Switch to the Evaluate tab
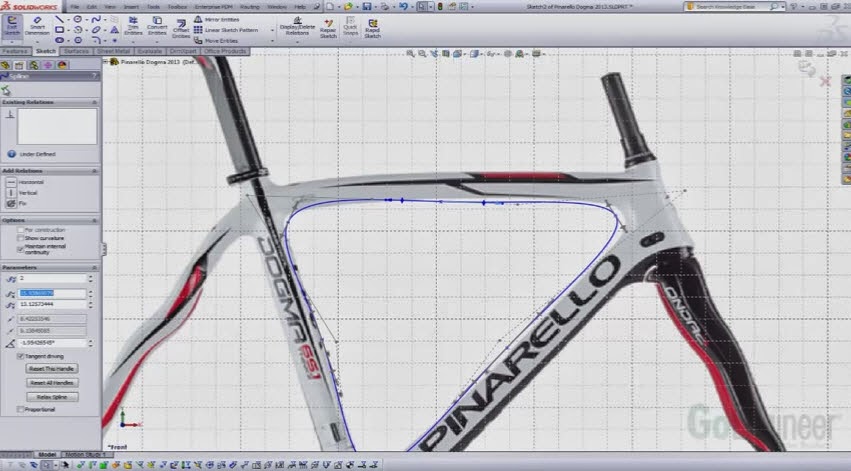 (149, 51)
